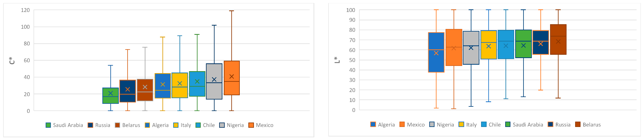Click the Italy legend label in C* chart
This screenshot has width=644, height=140.
pos(186,125)
